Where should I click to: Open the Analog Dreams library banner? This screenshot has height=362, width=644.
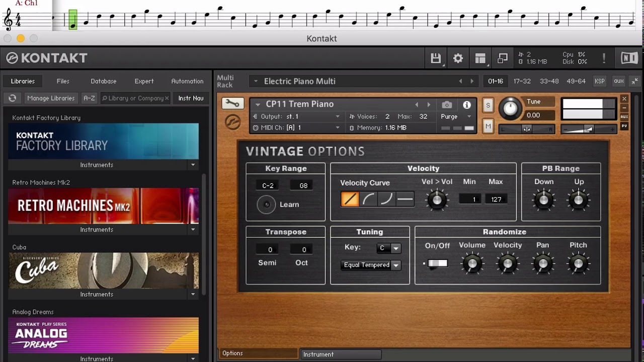point(104,335)
